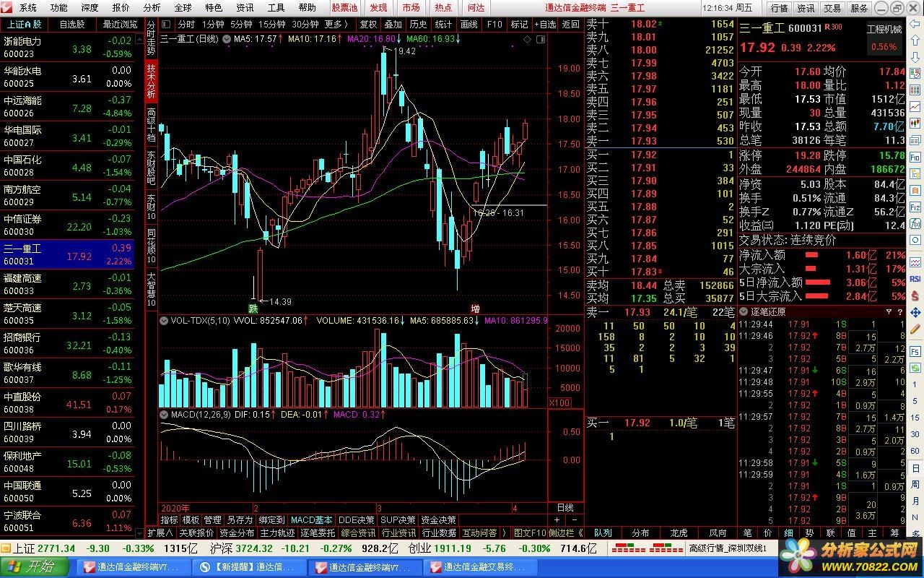Screen dimensions: 924x578
Task: Click the panel layout icon left of 分时
Action: tap(166, 25)
